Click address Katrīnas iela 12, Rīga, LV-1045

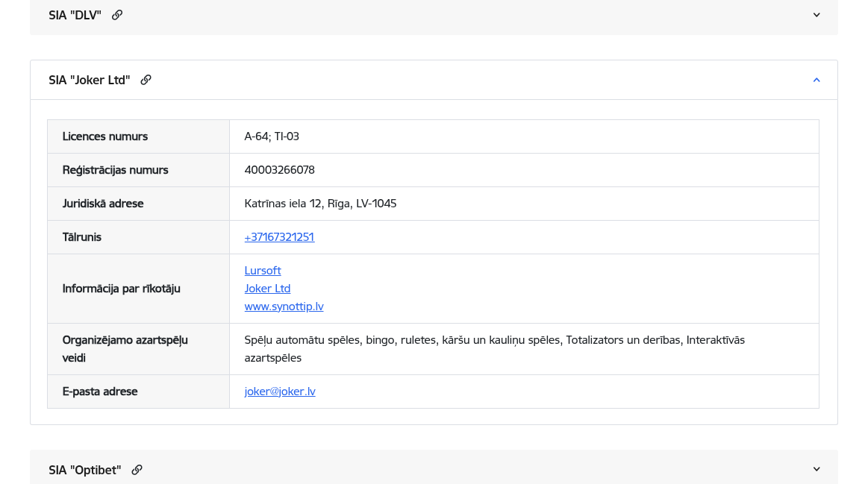point(320,204)
